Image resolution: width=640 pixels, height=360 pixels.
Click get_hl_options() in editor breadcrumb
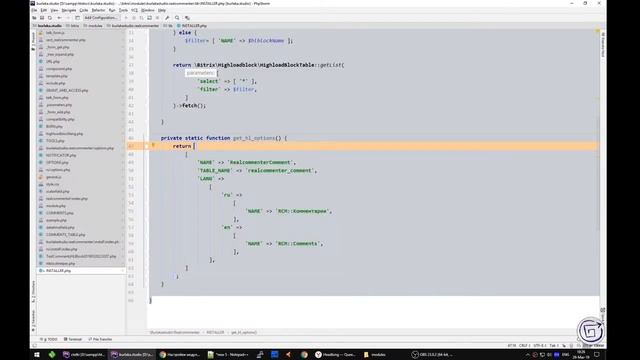244,333
